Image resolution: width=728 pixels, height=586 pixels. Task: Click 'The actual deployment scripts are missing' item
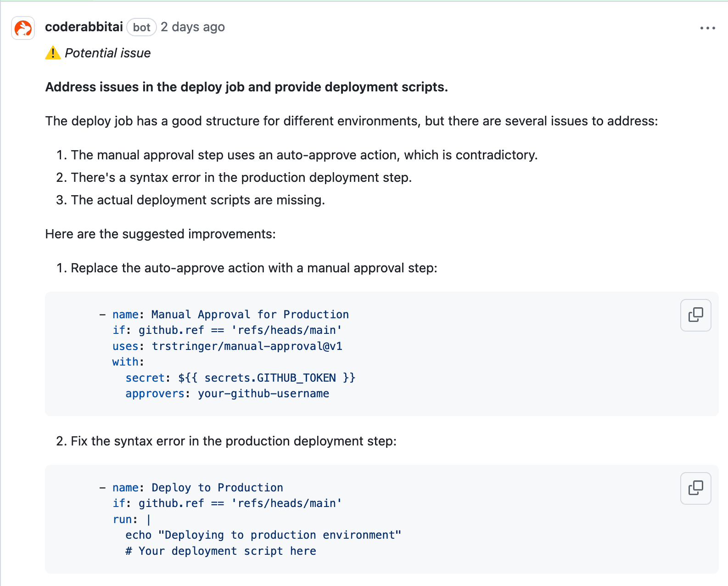point(198,200)
